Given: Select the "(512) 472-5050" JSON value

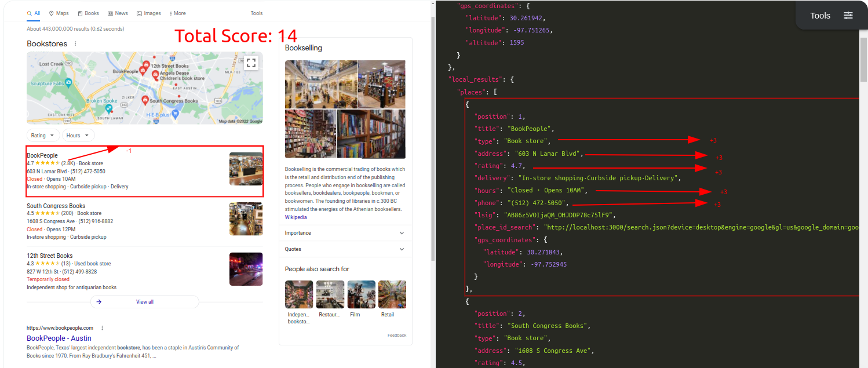Looking at the screenshot, I should point(537,203).
